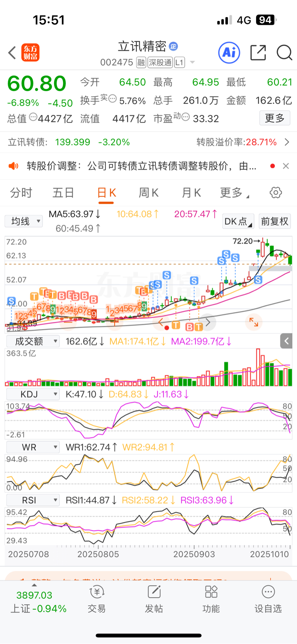Screen dimensions: 297x644
Task: Open the 成交额 indicator dropdown
Action: point(33,341)
